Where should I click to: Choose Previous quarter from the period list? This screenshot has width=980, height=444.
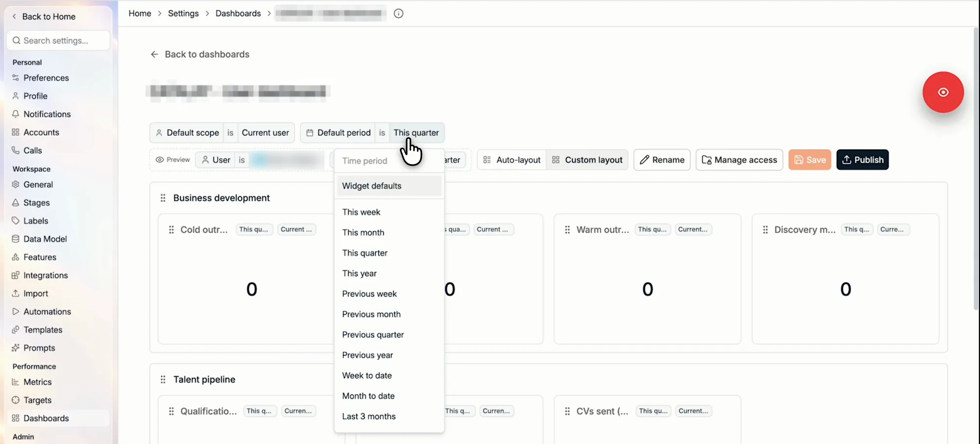389,335
